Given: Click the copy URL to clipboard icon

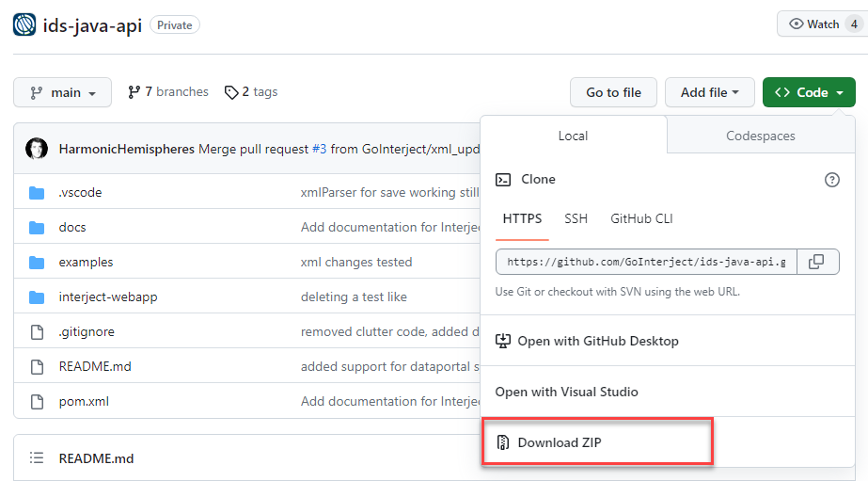Looking at the screenshot, I should (x=816, y=262).
